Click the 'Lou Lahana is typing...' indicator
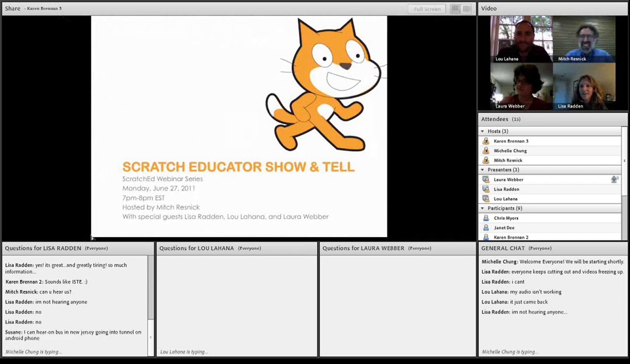The height and width of the screenshot is (364, 630). point(184,352)
